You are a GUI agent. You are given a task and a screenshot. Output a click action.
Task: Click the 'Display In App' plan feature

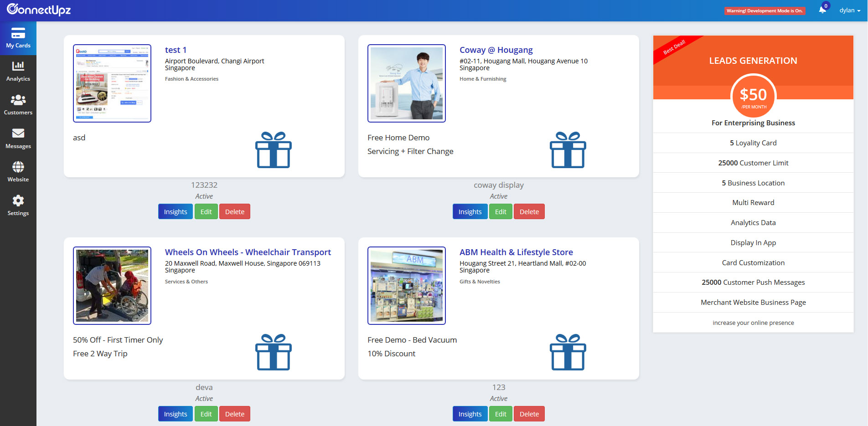point(753,243)
